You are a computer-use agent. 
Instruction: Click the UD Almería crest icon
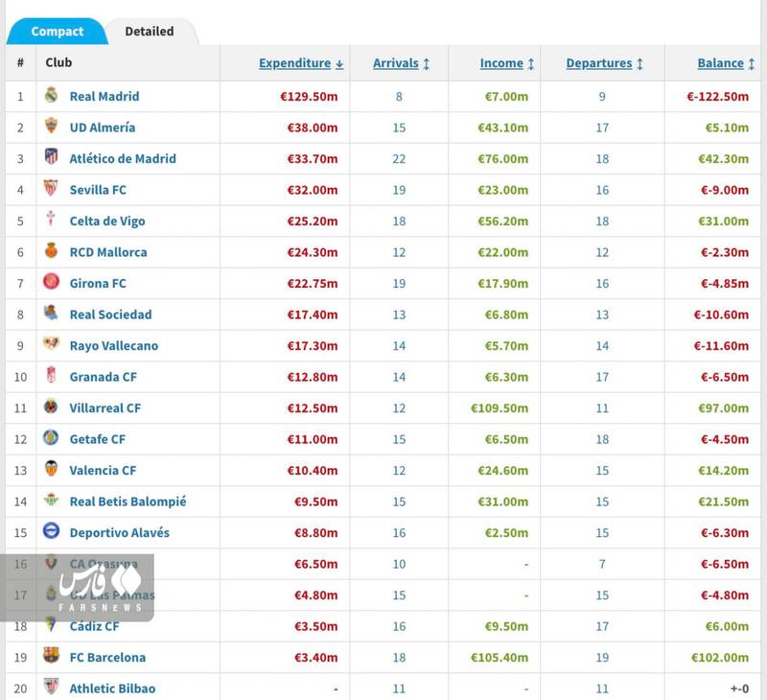point(51,127)
